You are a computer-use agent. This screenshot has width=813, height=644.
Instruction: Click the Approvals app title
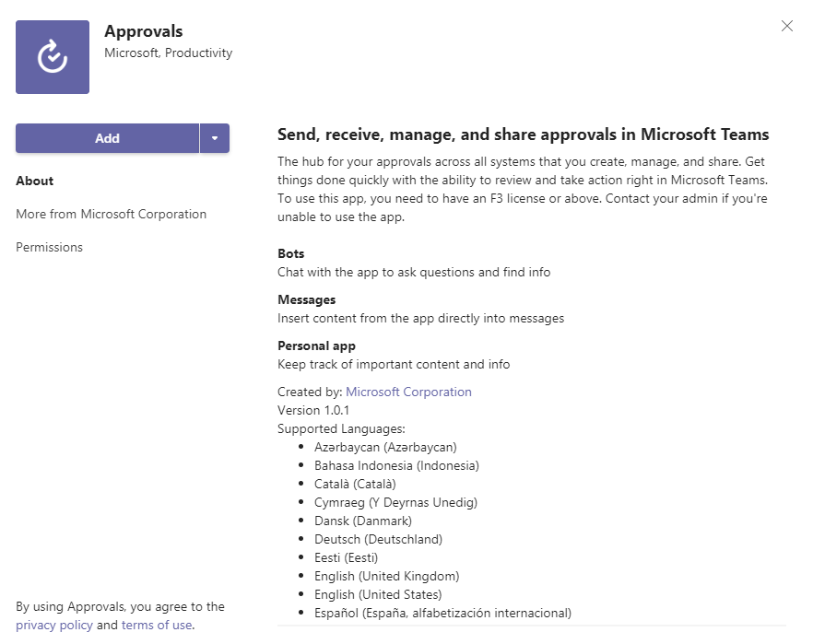click(x=144, y=31)
